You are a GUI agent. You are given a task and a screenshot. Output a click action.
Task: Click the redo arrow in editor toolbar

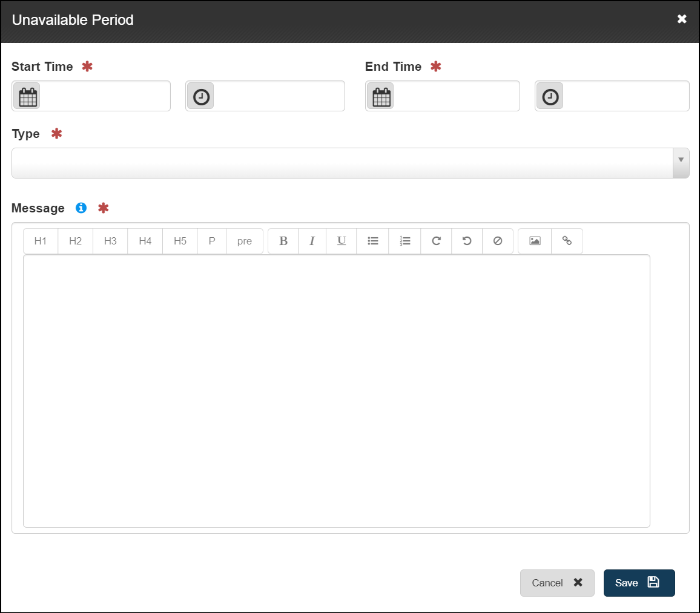click(x=436, y=241)
